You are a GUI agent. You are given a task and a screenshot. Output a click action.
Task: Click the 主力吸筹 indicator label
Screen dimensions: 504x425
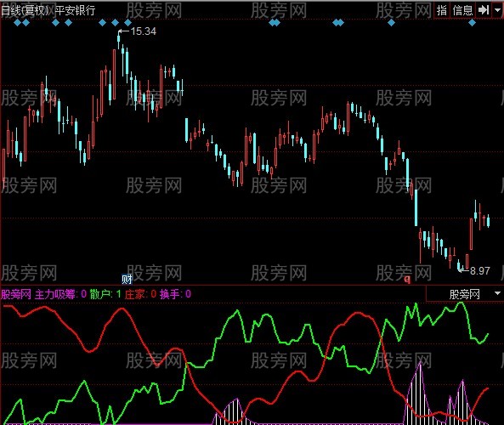coord(55,294)
